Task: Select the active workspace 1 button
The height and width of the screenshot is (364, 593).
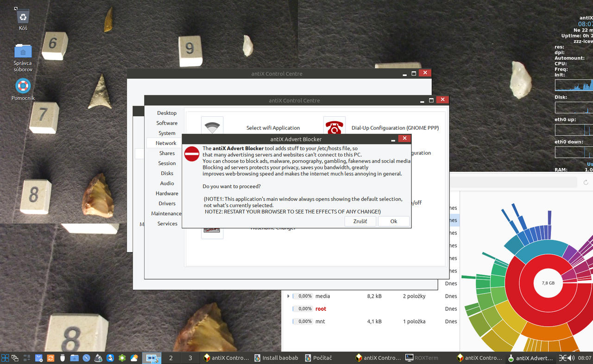Action: (151, 358)
